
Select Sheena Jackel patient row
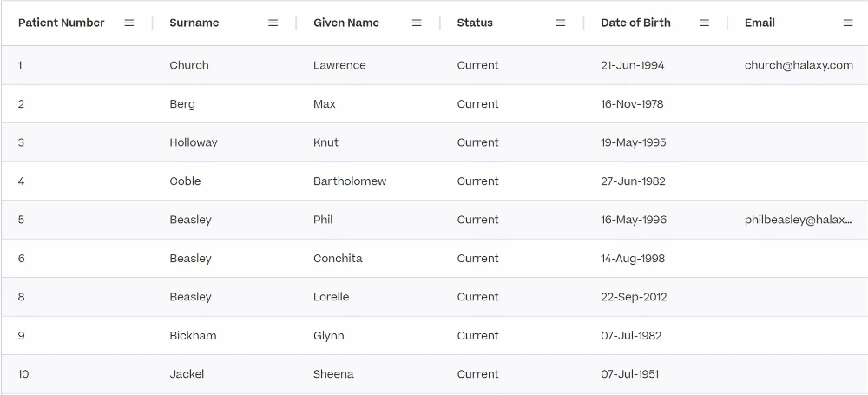coord(435,374)
